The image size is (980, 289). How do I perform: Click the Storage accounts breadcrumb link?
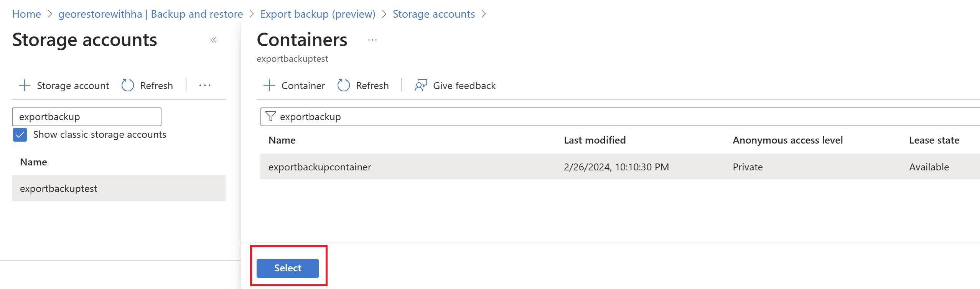(x=433, y=14)
